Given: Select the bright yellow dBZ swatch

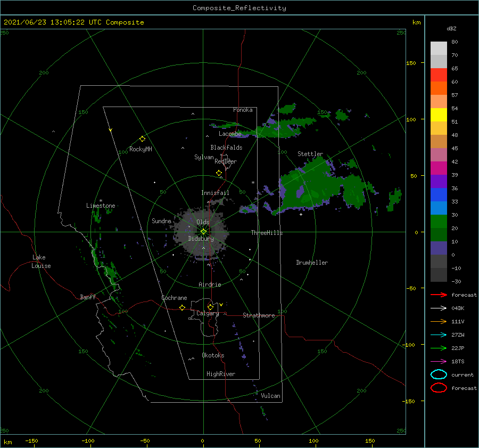Looking at the screenshot, I should 439,115.
